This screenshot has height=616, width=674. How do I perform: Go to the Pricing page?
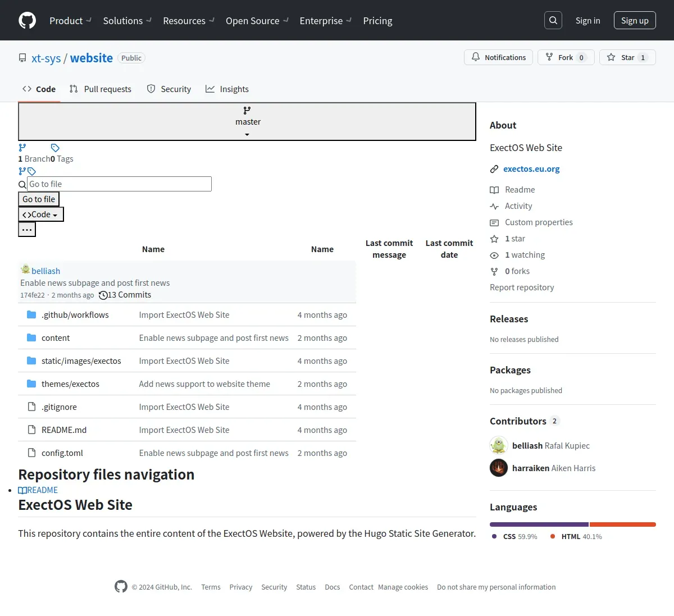377,20
